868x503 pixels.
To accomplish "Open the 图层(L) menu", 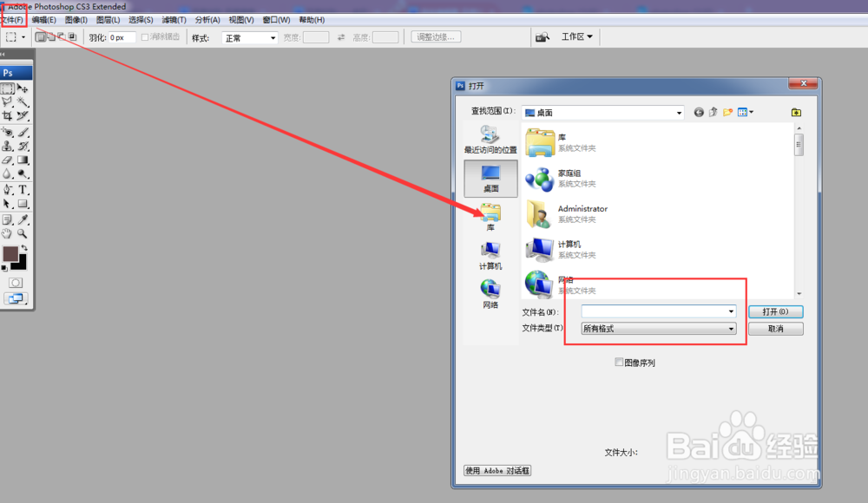I will click(x=108, y=20).
